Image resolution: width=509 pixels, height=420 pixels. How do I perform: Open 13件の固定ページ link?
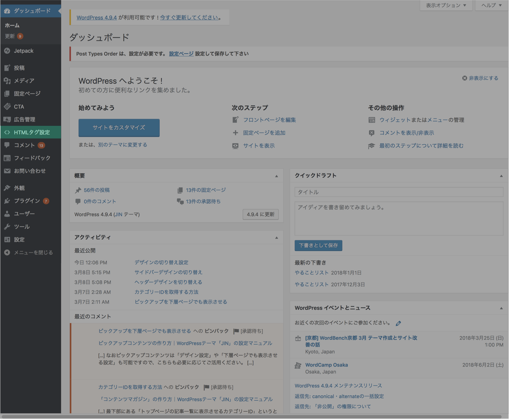(x=206, y=190)
